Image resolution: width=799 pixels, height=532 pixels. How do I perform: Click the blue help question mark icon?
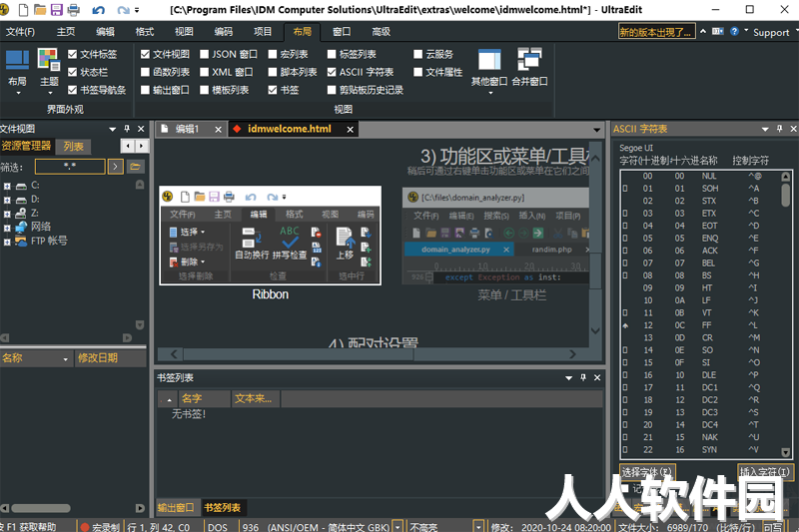click(734, 32)
